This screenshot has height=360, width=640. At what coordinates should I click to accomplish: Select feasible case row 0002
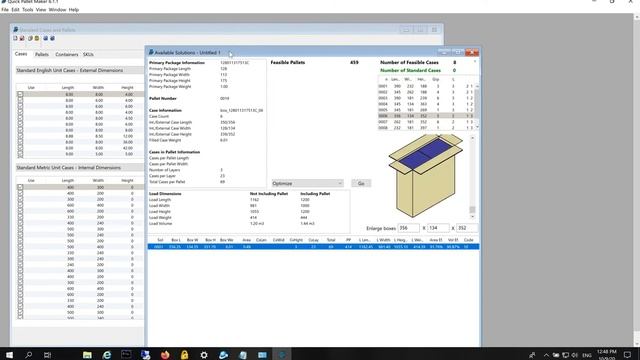pos(425,92)
